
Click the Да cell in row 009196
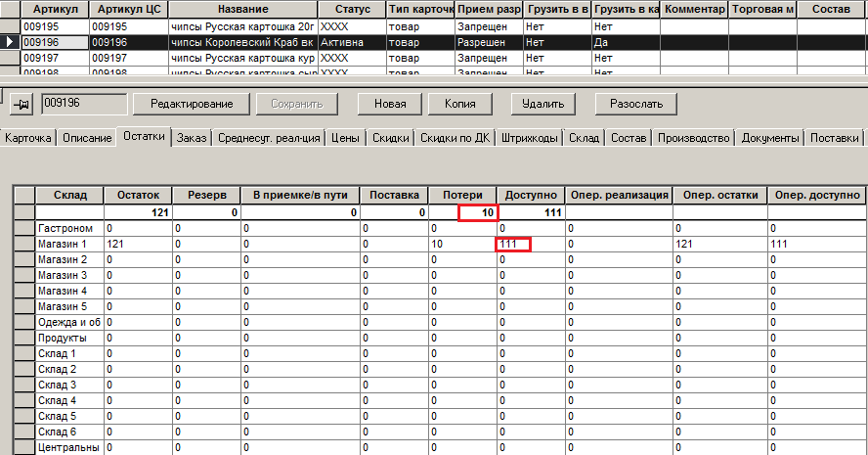pos(626,42)
